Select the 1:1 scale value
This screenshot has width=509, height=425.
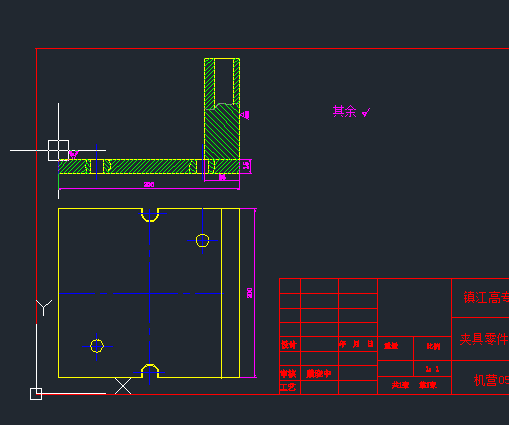(x=432, y=369)
